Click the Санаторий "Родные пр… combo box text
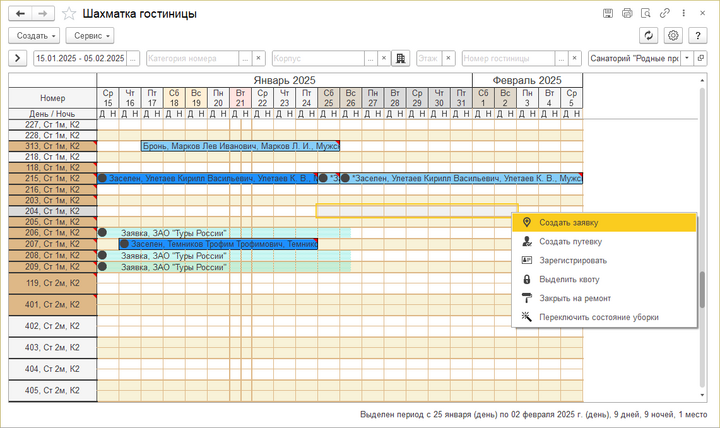The width and height of the screenshot is (720, 428). tap(635, 58)
